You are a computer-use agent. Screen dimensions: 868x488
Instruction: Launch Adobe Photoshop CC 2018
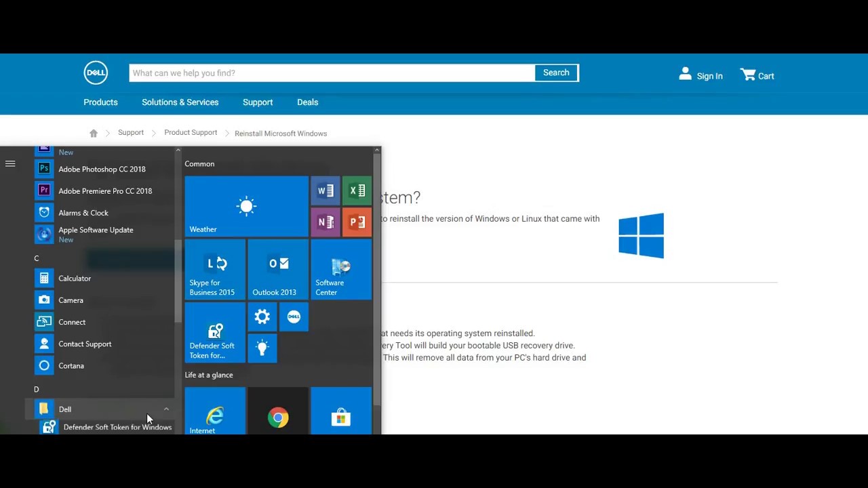tap(102, 169)
